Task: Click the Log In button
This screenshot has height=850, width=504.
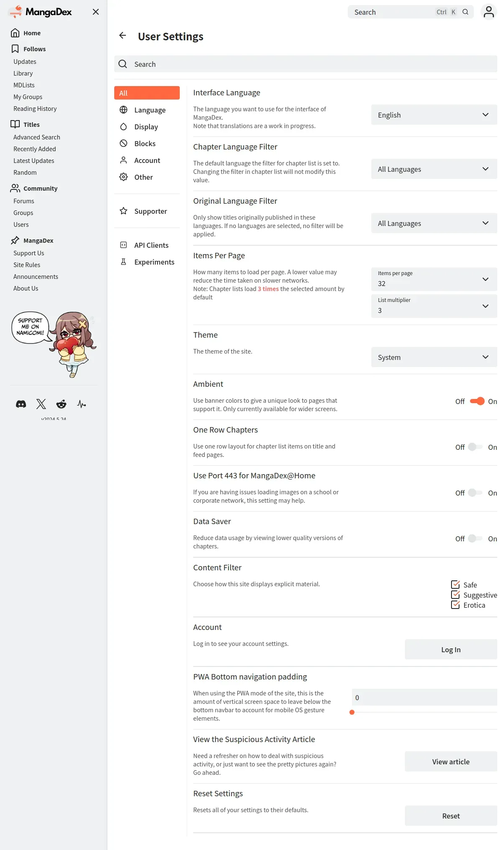Action: coord(451,649)
